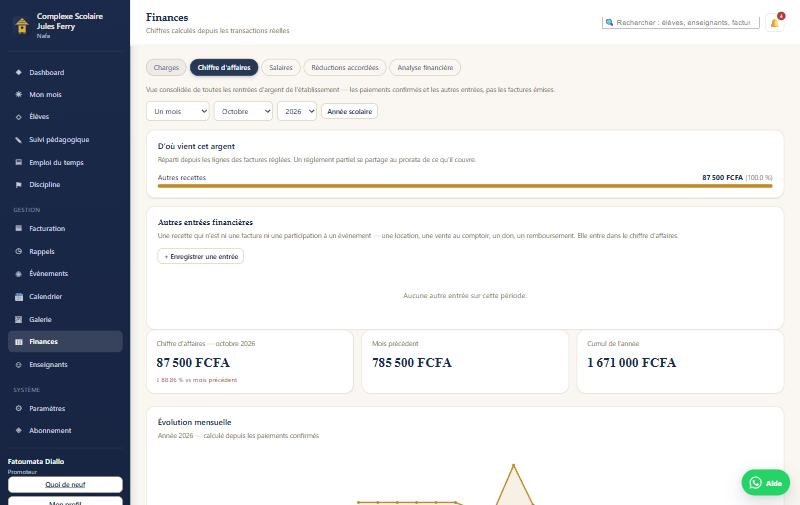Screen dimensions: 800x505
Task: Click the 'Quoi de neuf' button
Action: tap(65, 485)
